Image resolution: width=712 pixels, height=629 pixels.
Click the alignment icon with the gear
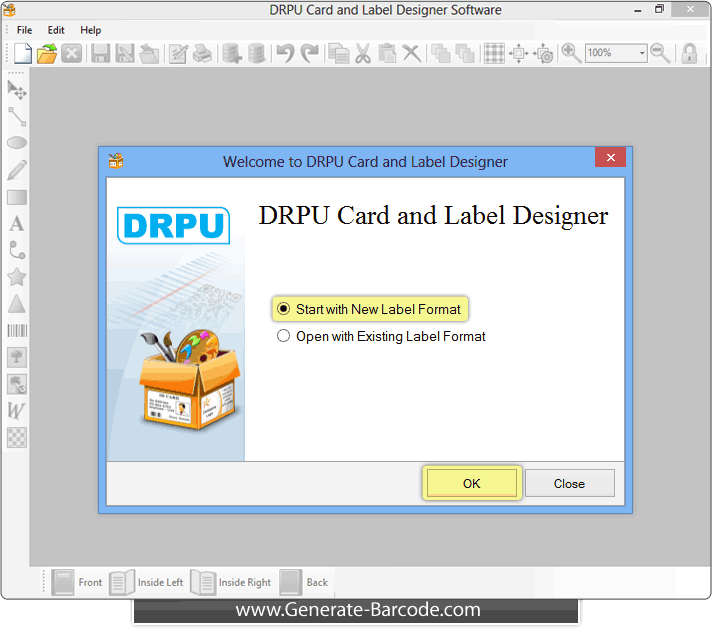click(543, 53)
